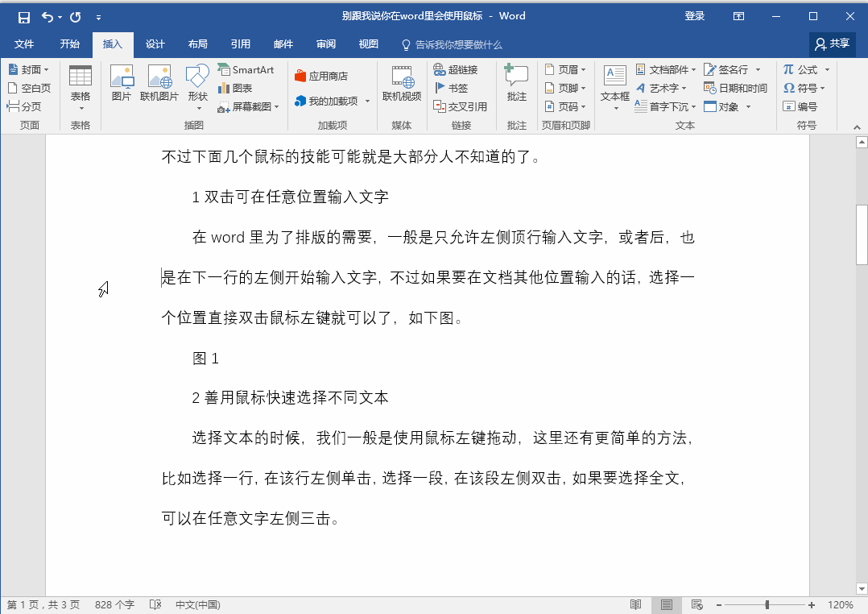Click 第 1 页, 共 3 页 page indicator
The height and width of the screenshot is (614, 868).
click(x=43, y=604)
